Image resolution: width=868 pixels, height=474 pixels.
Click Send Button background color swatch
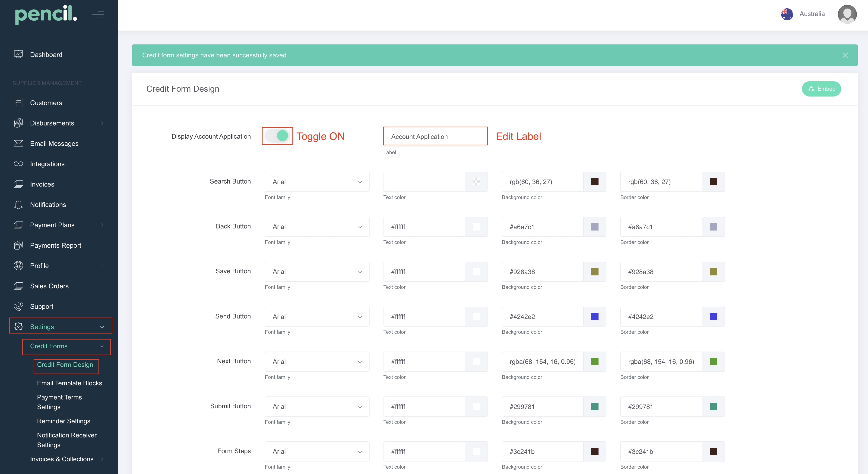click(x=594, y=317)
